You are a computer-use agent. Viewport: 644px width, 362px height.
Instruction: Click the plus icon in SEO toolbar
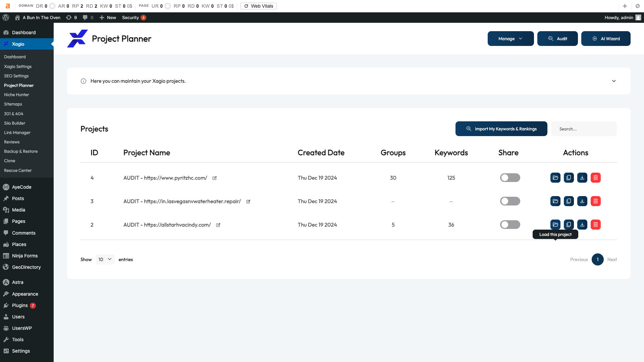click(x=625, y=6)
